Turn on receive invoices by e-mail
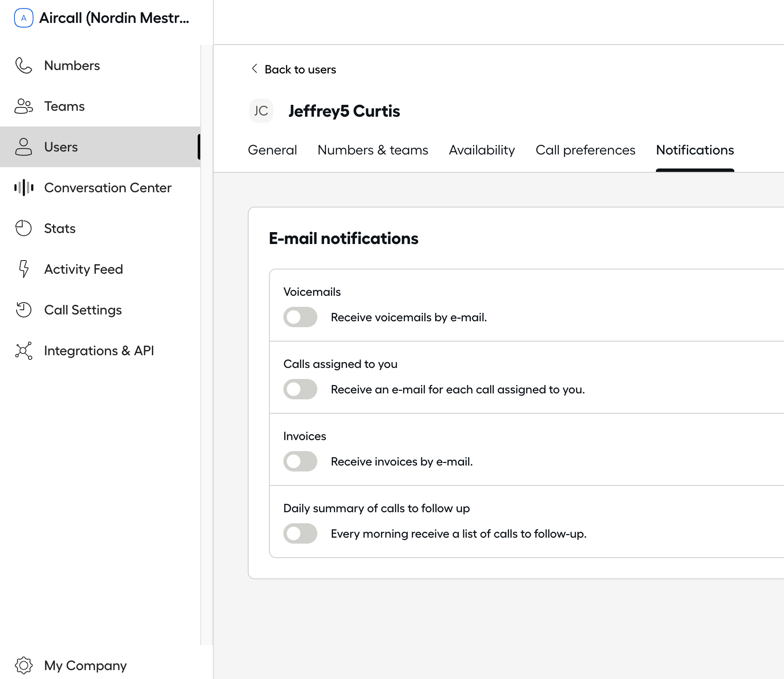This screenshot has height=679, width=784. click(x=300, y=461)
